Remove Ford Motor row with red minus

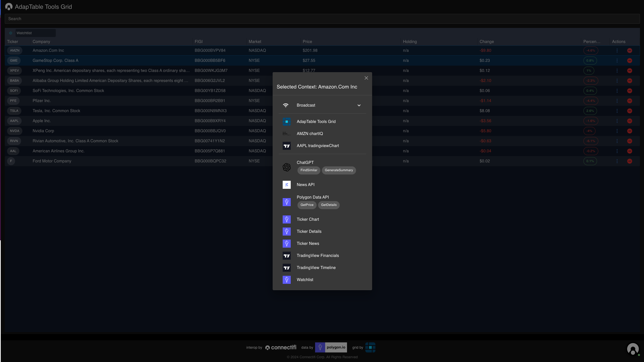[x=630, y=161]
